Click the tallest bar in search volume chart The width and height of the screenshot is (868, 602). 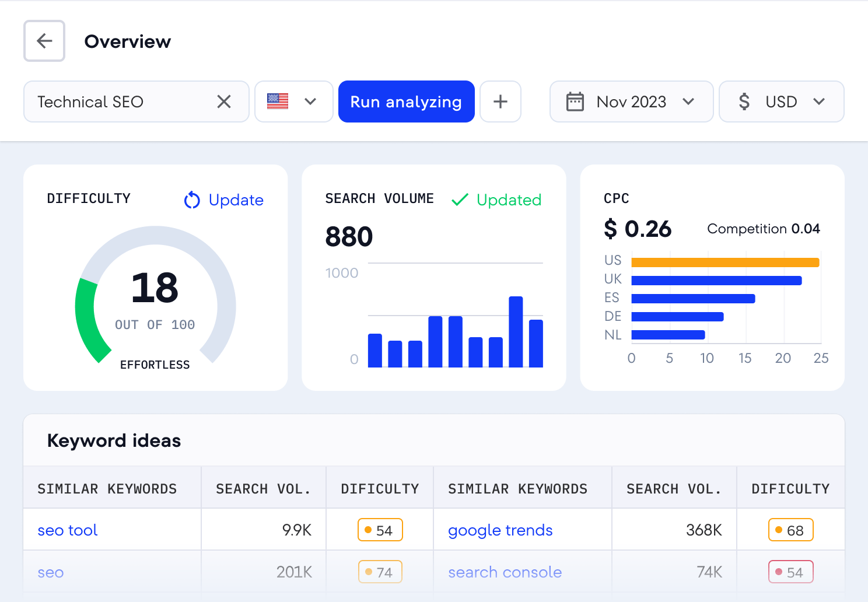516,331
